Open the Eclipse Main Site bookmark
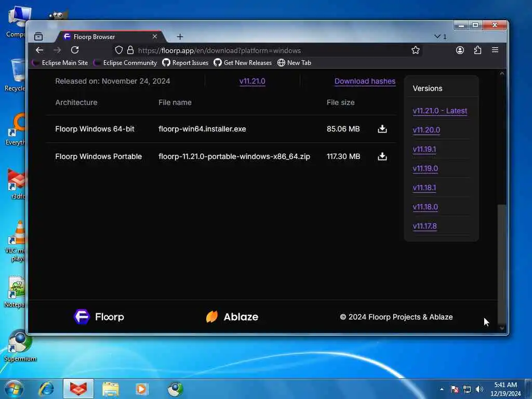This screenshot has height=399, width=532. [x=60, y=63]
